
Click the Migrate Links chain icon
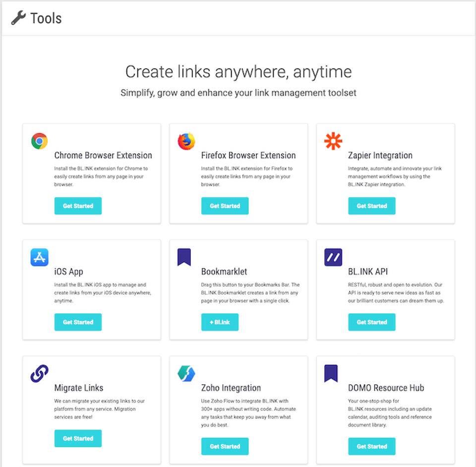tap(39, 373)
